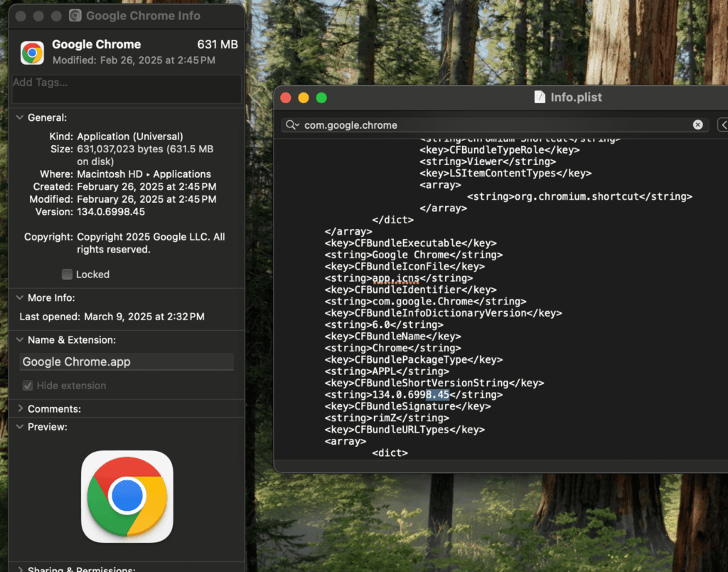Viewport: 728px width, 572px height.
Task: Collapse the General section
Action: pos(19,118)
